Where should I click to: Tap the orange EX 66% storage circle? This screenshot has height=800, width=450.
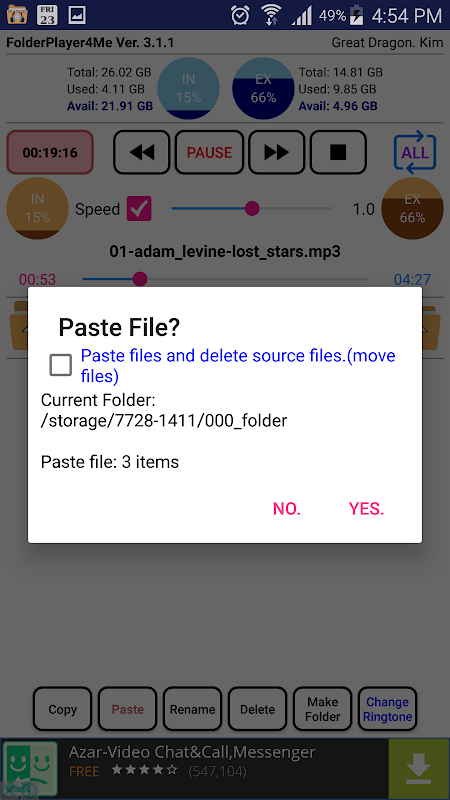[412, 208]
